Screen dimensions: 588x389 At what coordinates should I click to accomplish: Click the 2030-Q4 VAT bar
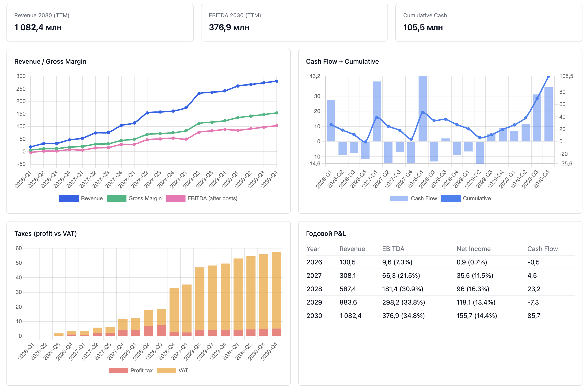coord(276,290)
